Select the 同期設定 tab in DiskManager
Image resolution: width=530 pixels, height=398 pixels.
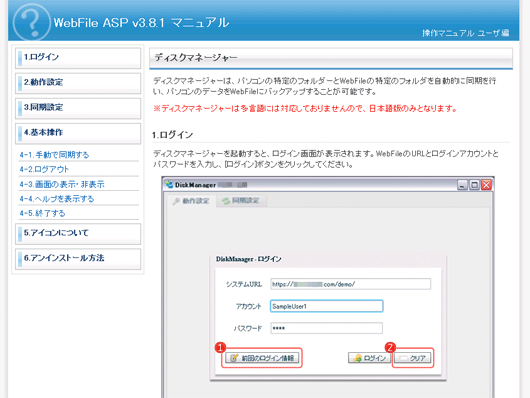241,201
